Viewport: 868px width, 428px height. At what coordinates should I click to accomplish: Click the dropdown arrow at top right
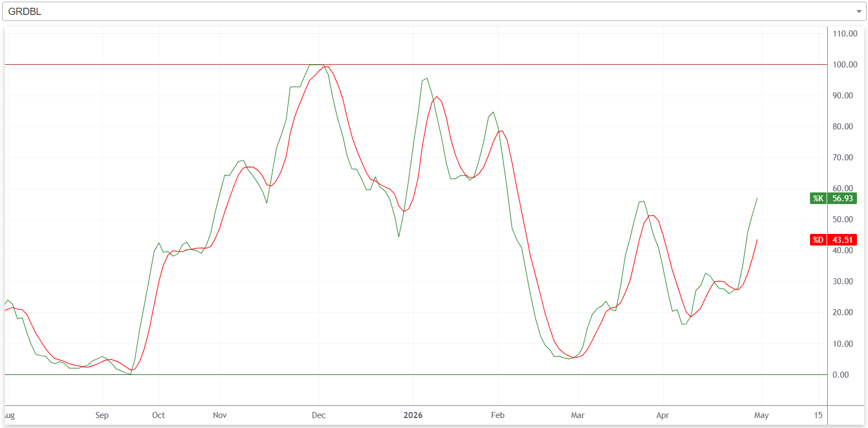tap(859, 12)
